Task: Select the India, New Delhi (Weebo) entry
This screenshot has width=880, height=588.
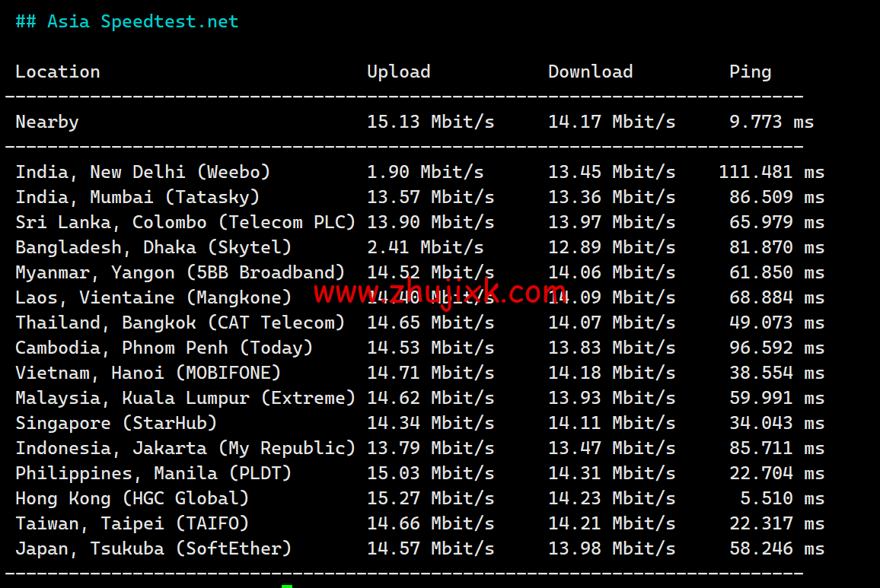Action: tap(143, 173)
